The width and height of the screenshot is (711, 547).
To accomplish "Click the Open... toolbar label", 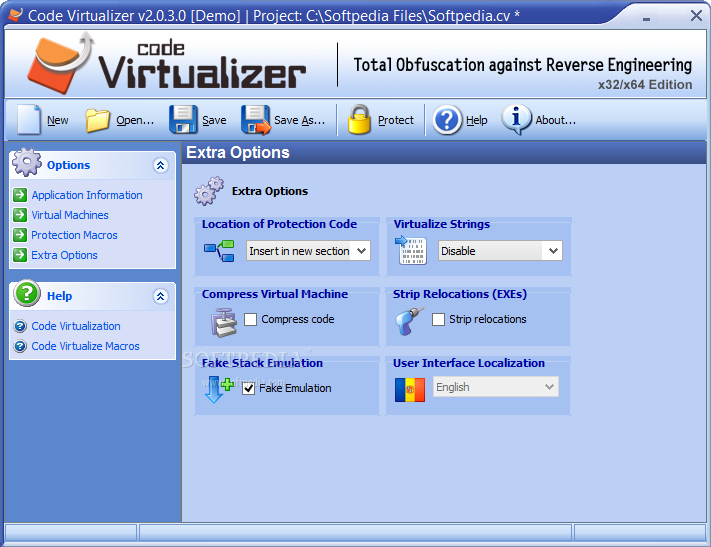I will (x=135, y=120).
